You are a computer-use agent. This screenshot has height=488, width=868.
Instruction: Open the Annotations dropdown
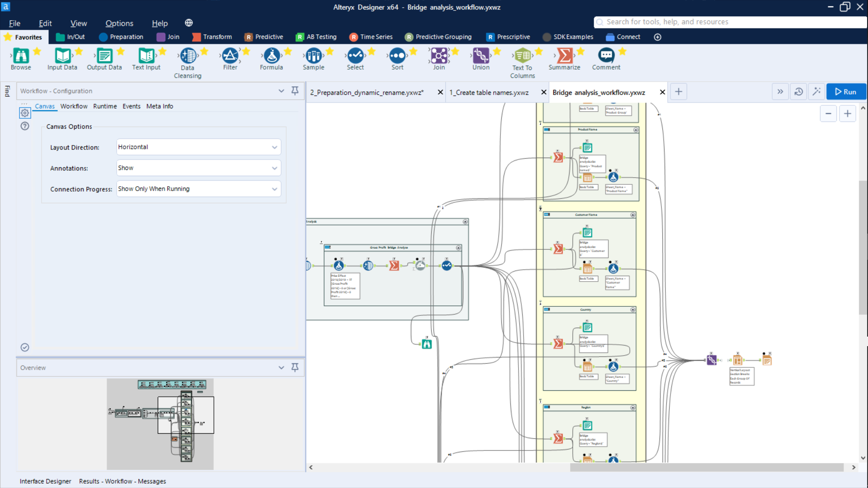click(x=198, y=168)
